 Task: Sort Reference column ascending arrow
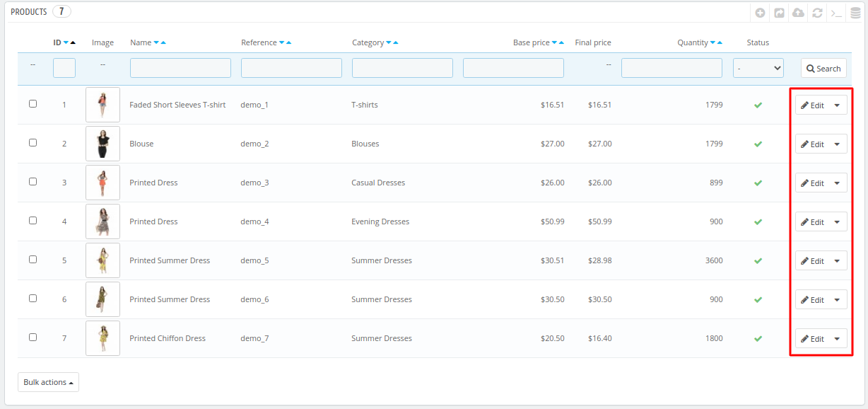click(289, 42)
